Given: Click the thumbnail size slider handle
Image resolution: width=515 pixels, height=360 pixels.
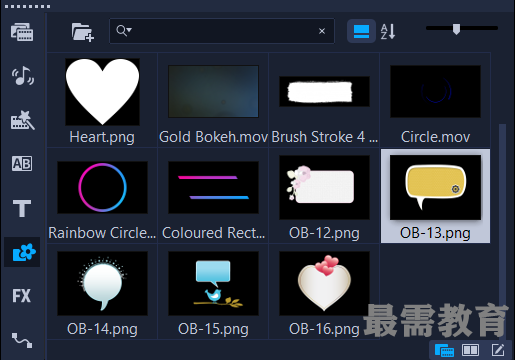Looking at the screenshot, I should [x=456, y=29].
